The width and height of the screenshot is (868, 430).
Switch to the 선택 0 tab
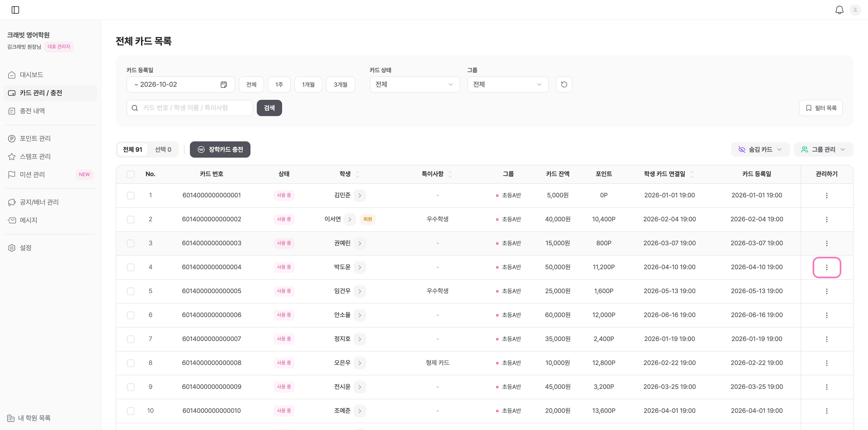(x=163, y=150)
